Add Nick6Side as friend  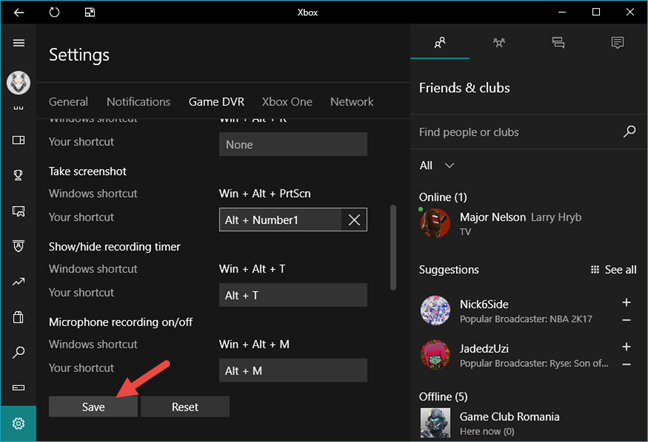point(627,302)
